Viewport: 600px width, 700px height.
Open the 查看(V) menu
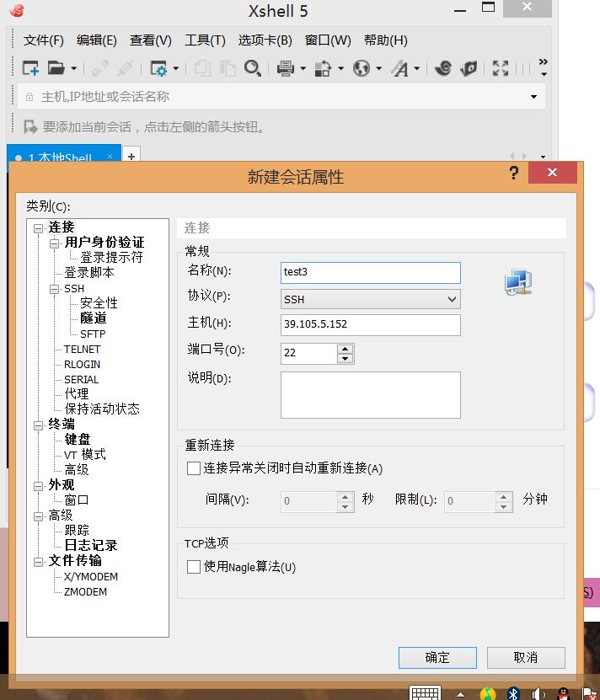(x=151, y=40)
